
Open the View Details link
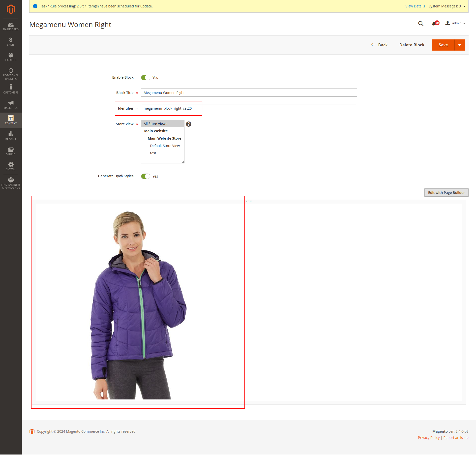415,6
